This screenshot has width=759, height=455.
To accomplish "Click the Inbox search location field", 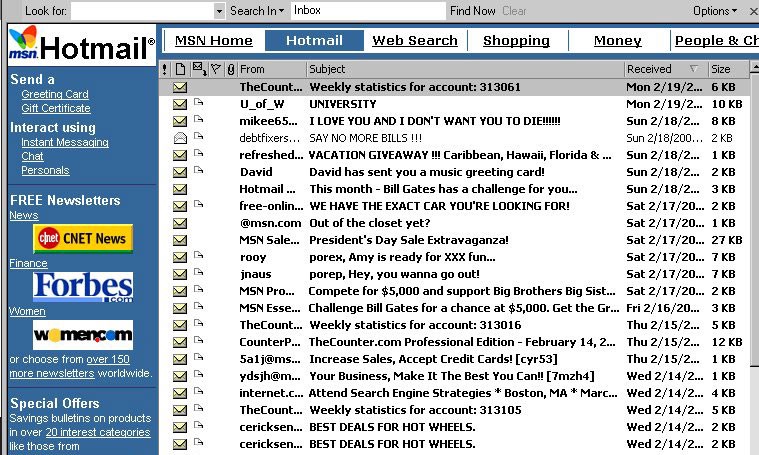I will point(368,11).
